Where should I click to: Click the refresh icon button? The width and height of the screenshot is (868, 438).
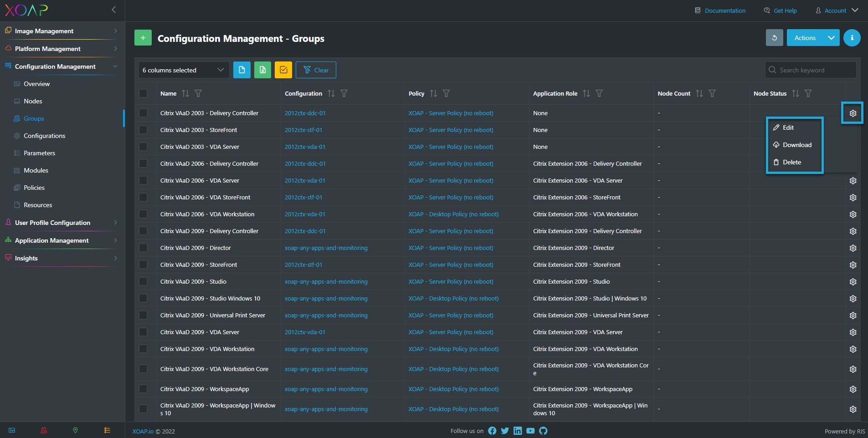pyautogui.click(x=774, y=38)
